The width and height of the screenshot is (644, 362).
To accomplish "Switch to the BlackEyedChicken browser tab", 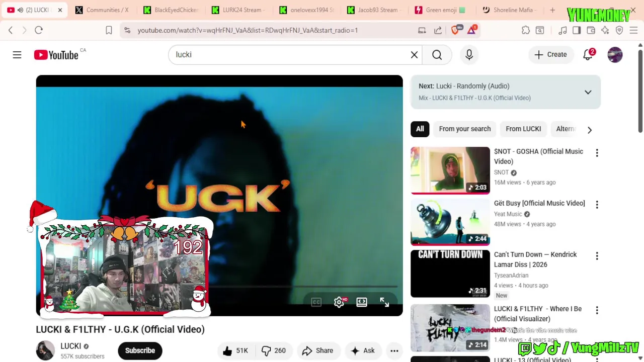I will [x=170, y=10].
